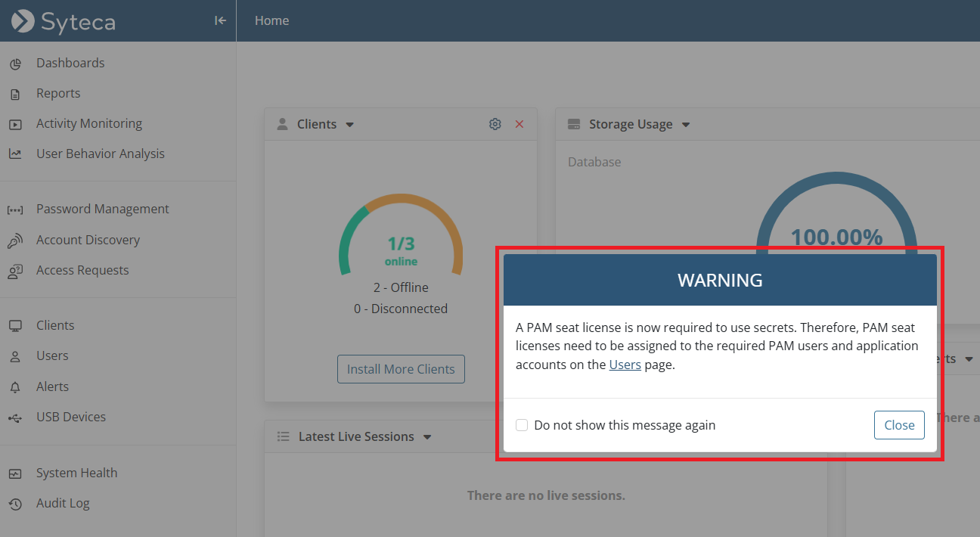Open the Clients widget settings gear

click(x=495, y=124)
